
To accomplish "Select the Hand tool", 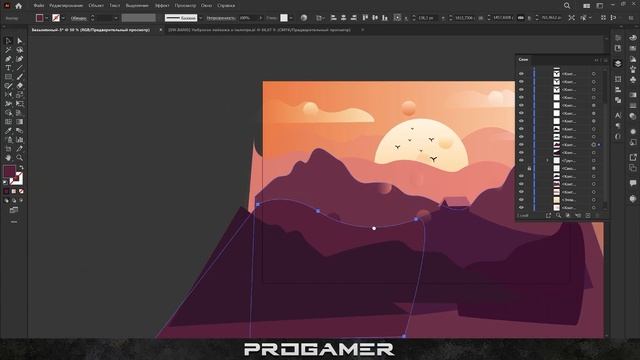I will click(8, 158).
